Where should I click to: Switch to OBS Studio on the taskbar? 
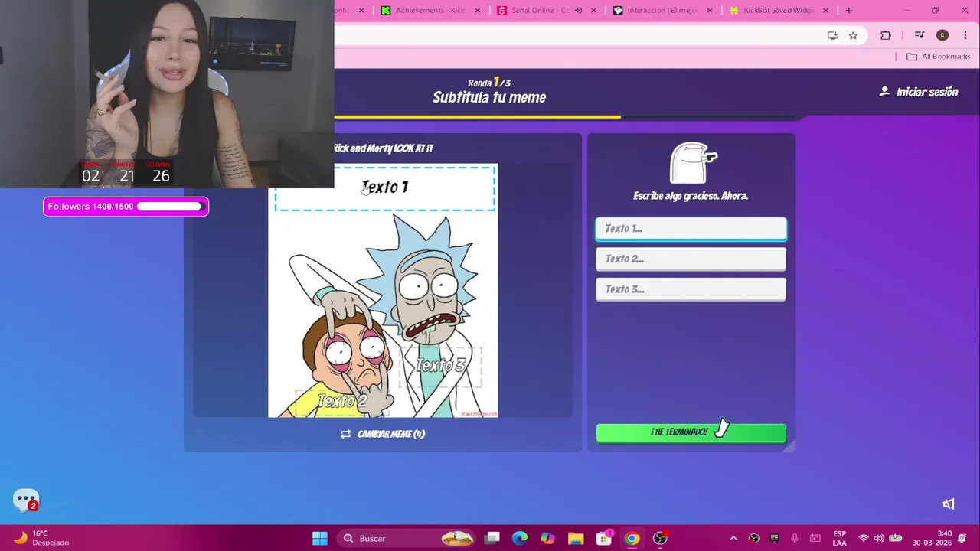click(x=660, y=538)
